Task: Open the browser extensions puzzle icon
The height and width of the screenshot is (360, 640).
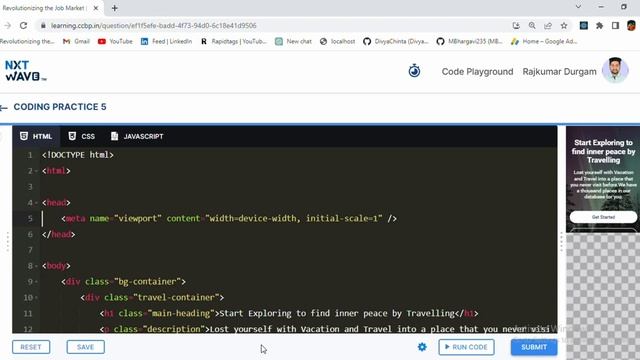Action: point(600,25)
